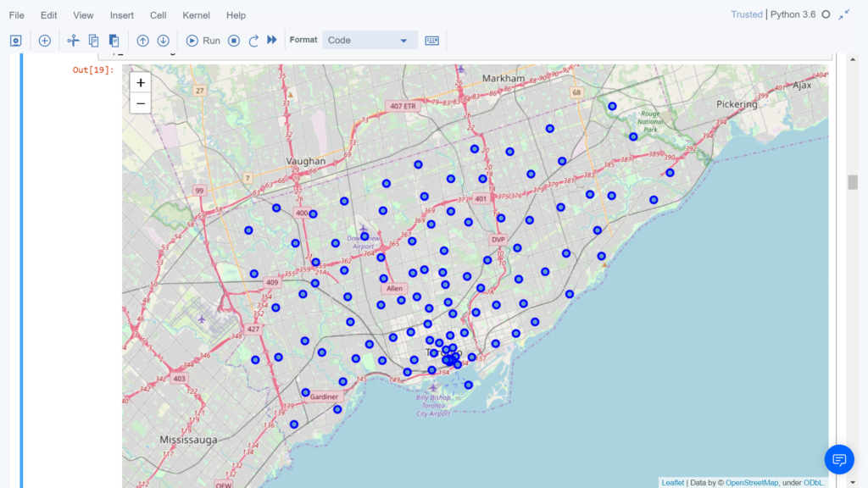Move the selected cell up
This screenshot has height=488, width=868.
[142, 40]
